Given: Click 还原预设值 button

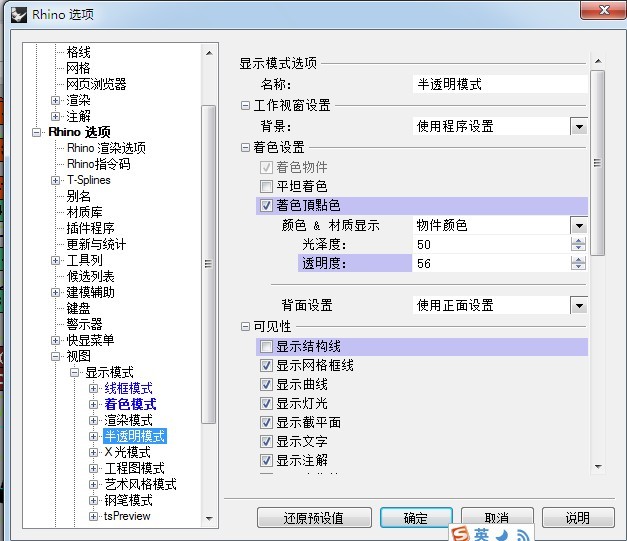Looking at the screenshot, I should tap(314, 518).
